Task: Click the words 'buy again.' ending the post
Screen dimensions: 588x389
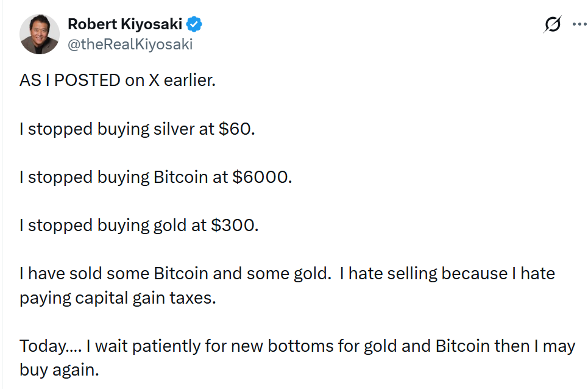Action: pos(59,370)
